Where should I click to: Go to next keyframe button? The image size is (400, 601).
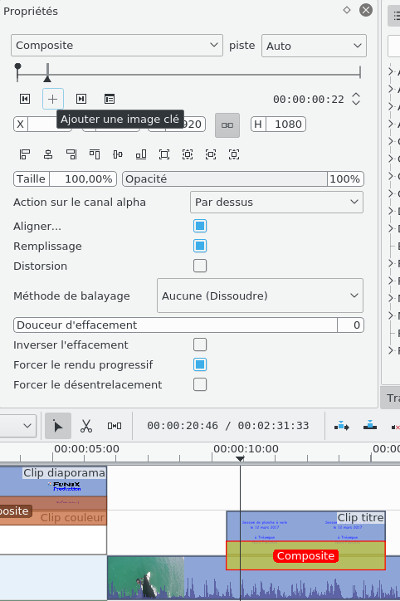[x=81, y=99]
